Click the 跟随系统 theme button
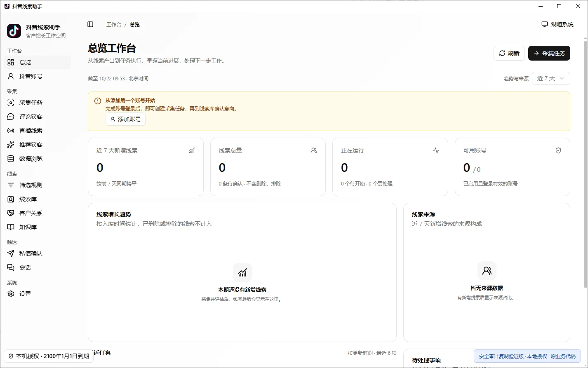The width and height of the screenshot is (588, 368). tap(557, 24)
